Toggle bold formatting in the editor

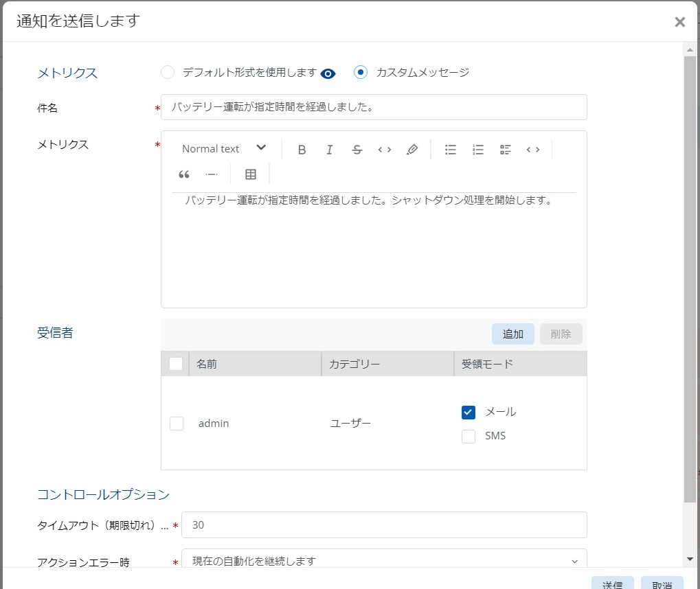coord(302,150)
